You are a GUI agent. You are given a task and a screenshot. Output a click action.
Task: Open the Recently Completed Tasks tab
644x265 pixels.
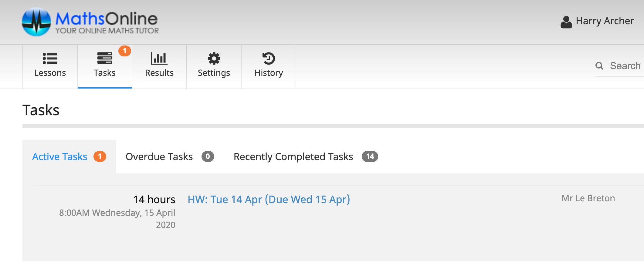293,157
